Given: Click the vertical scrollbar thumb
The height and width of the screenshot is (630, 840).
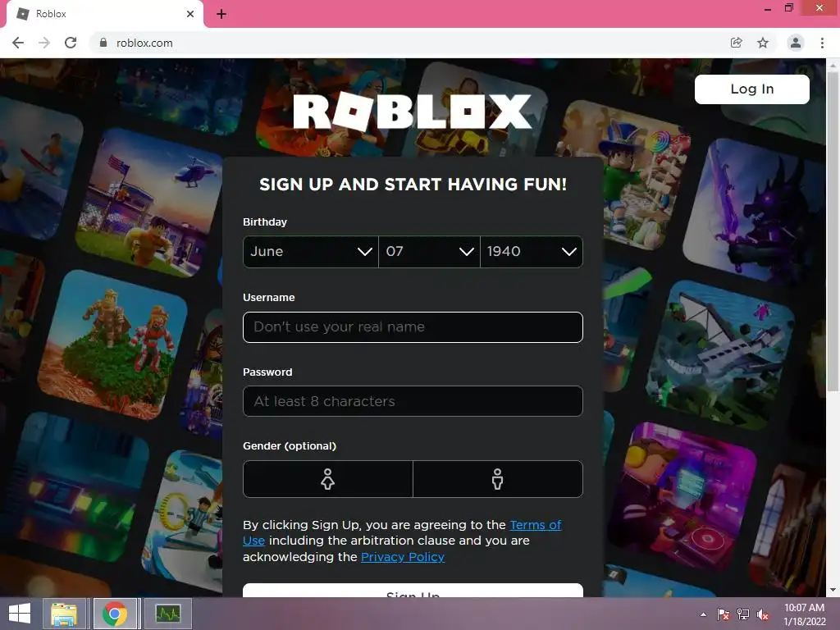Looking at the screenshot, I should click(x=833, y=231).
